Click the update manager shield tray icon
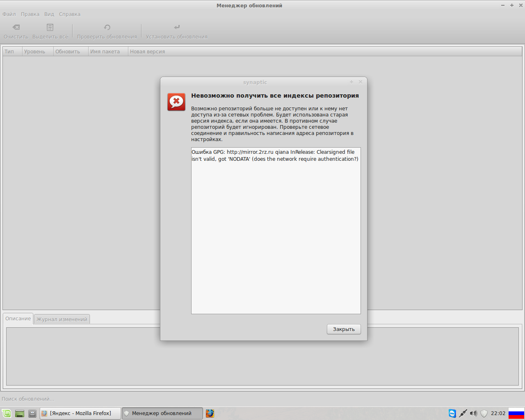 point(484,413)
